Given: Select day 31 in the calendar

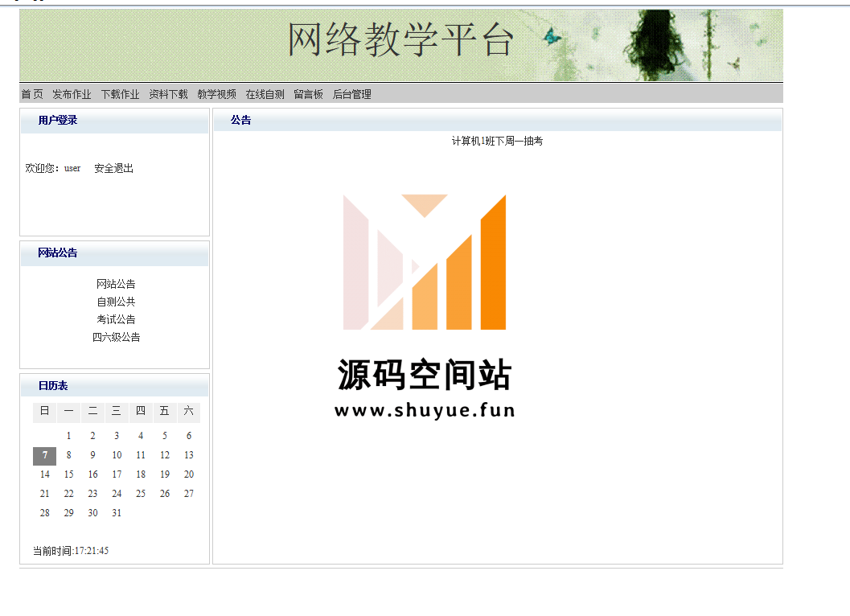Looking at the screenshot, I should click(x=117, y=513).
